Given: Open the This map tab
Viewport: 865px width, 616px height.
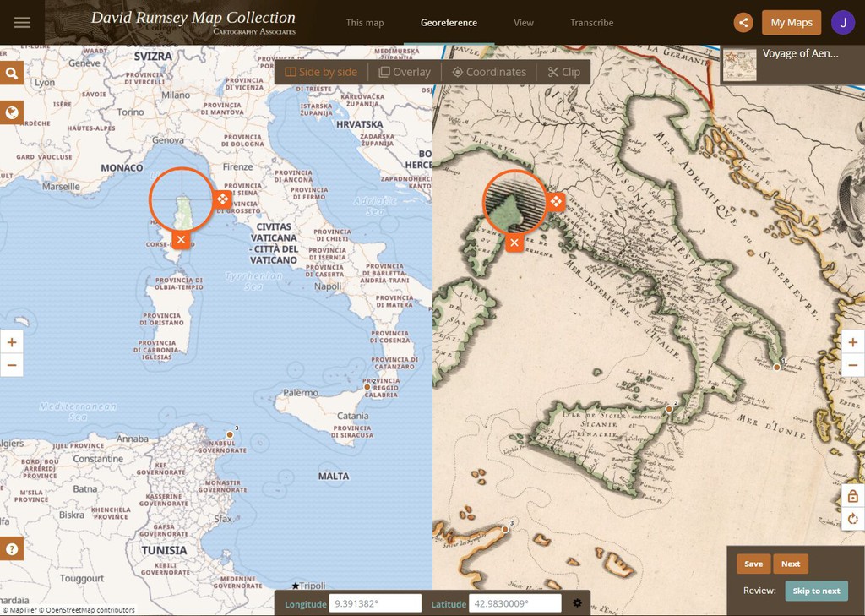Looking at the screenshot, I should (365, 23).
